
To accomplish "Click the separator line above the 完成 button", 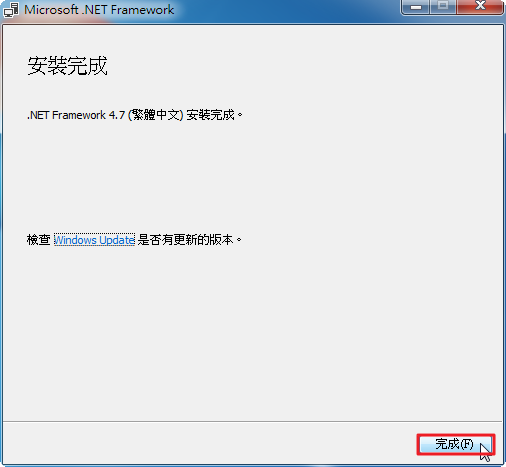I will [x=252, y=421].
